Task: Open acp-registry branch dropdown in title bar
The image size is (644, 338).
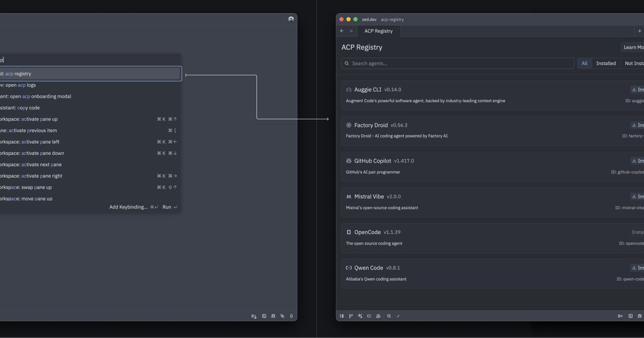Action: (x=392, y=19)
